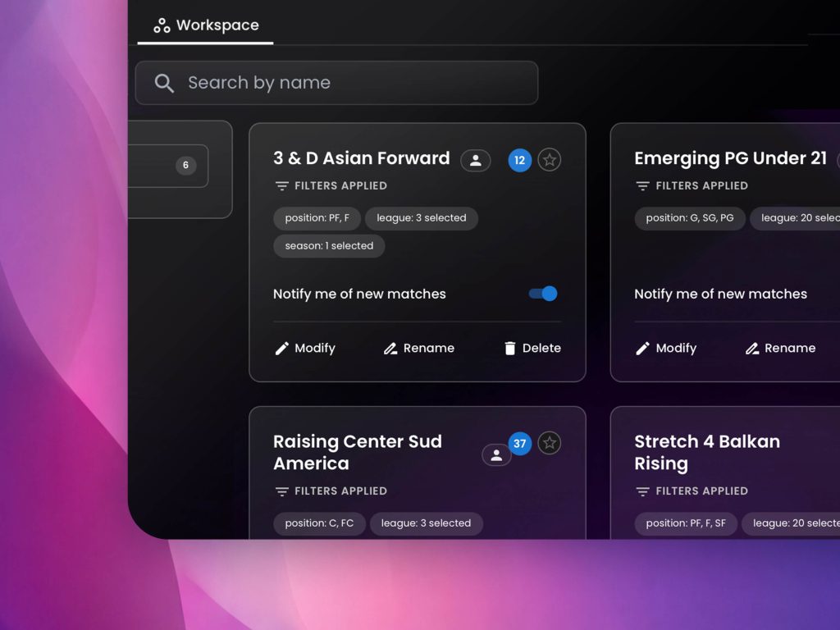Delete the 3 & D Asian Forward search
Viewport: 840px width, 630px height.
[532, 348]
